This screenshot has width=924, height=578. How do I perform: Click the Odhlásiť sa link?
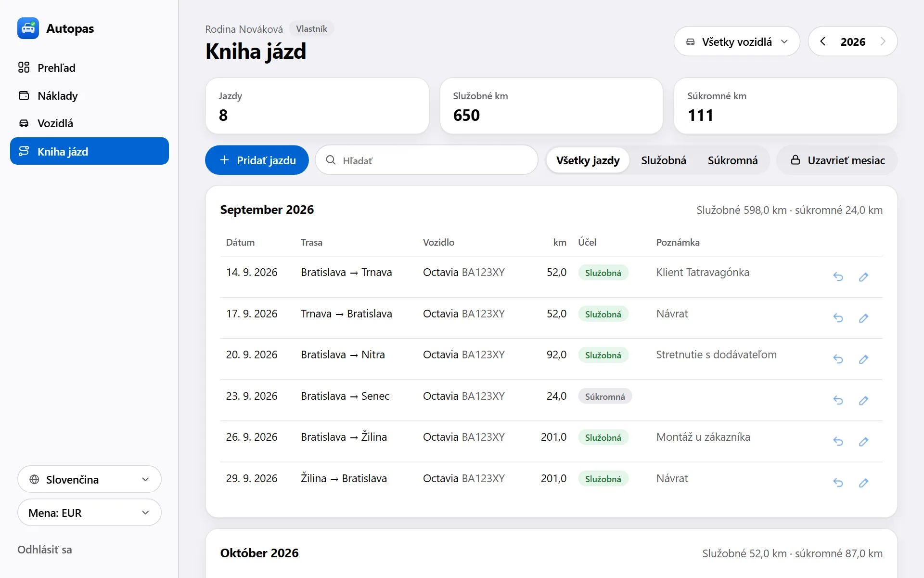click(45, 550)
